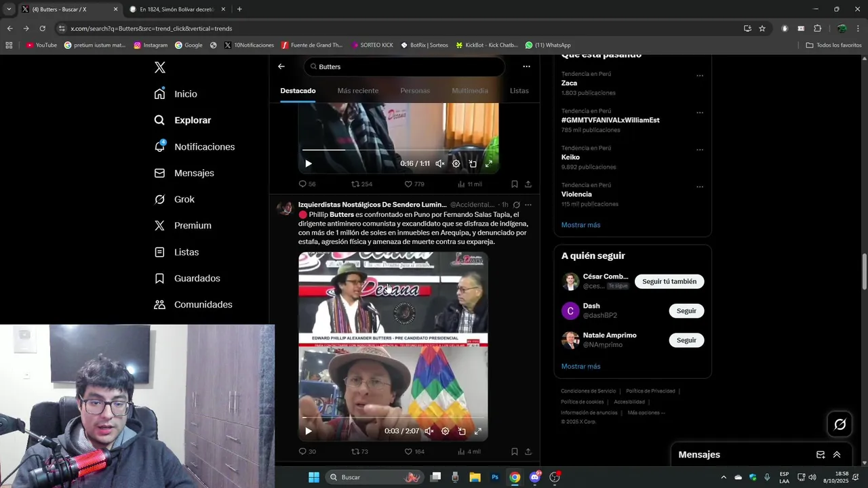Image resolution: width=868 pixels, height=488 pixels.
Task: Click Windows Start button
Action: click(314, 477)
